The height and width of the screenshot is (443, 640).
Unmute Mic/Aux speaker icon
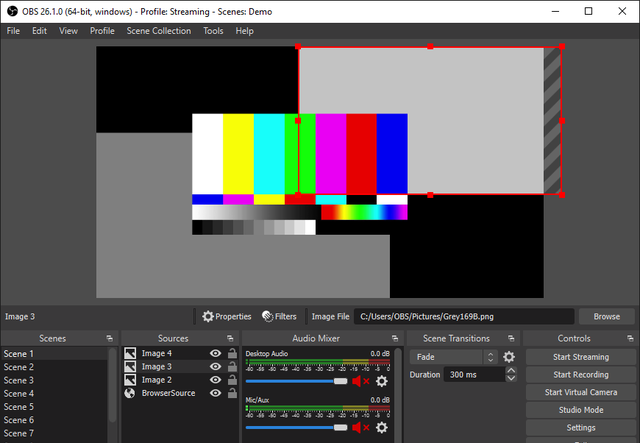(x=360, y=427)
